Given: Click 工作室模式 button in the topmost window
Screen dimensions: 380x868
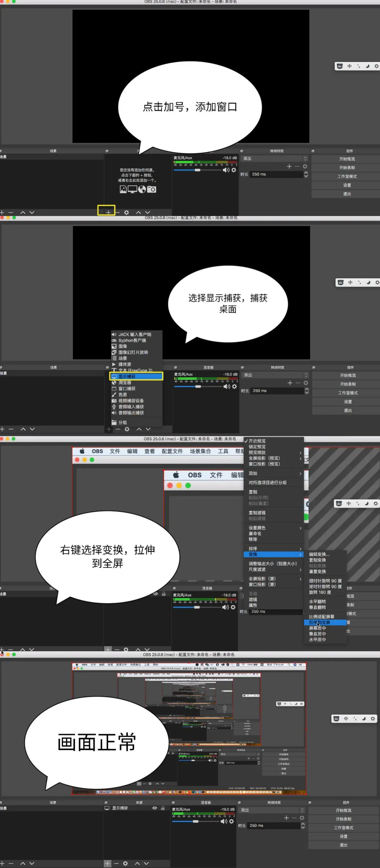Looking at the screenshot, I should pyautogui.click(x=347, y=176).
